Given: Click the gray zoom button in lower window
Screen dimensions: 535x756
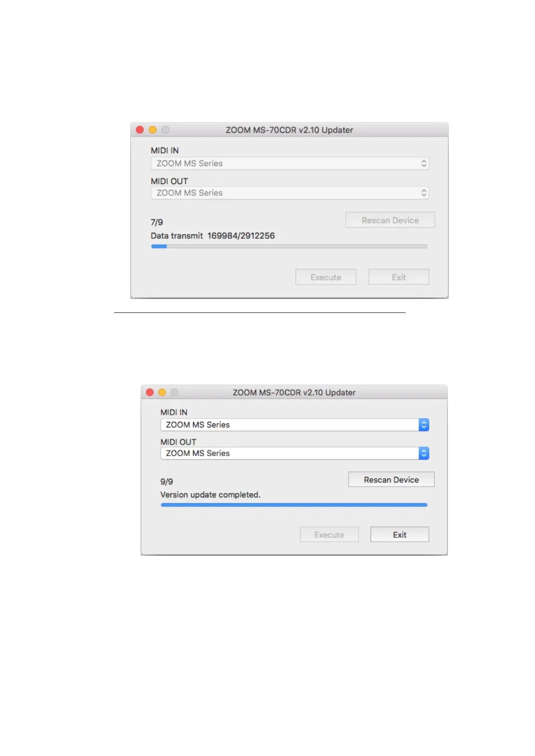Looking at the screenshot, I should coord(175,392).
